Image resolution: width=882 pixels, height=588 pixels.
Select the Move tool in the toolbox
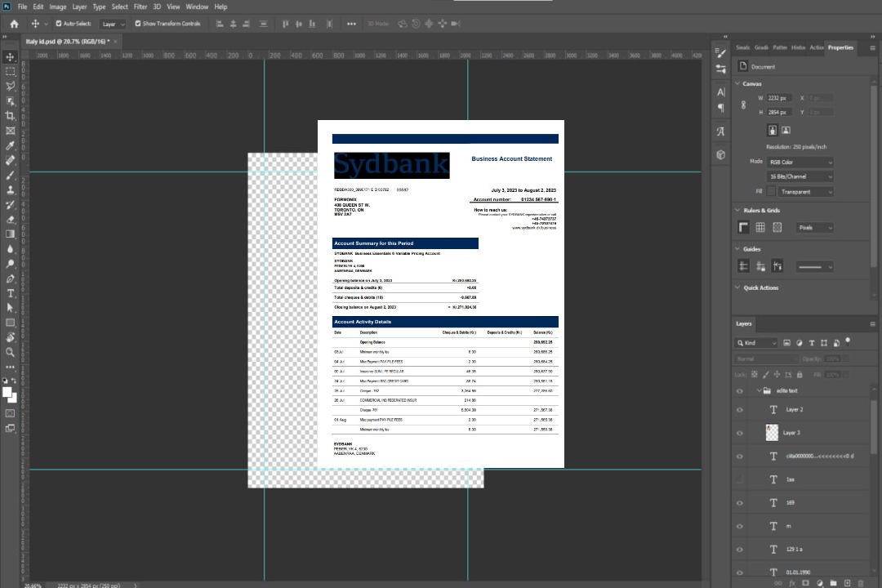(10, 57)
